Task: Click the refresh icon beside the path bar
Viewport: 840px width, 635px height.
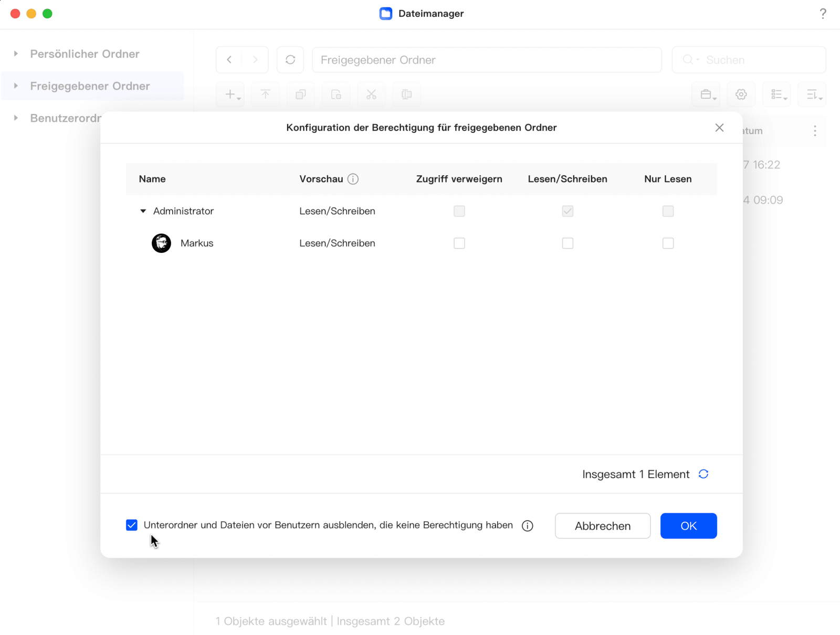Action: coord(290,59)
